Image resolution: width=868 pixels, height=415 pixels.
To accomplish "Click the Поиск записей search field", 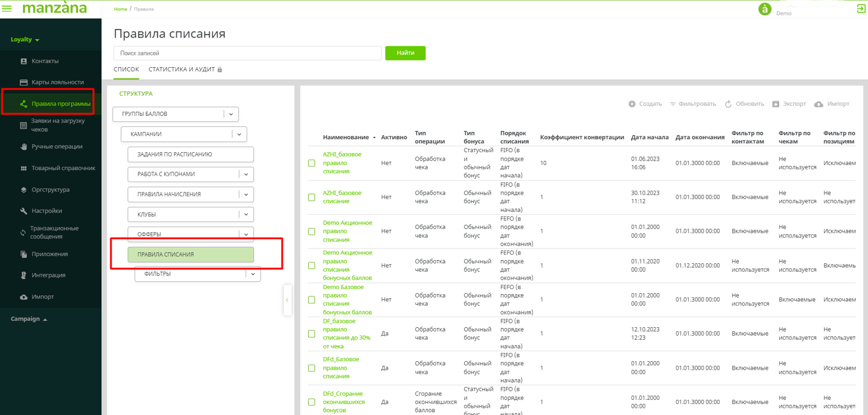I will click(x=247, y=53).
